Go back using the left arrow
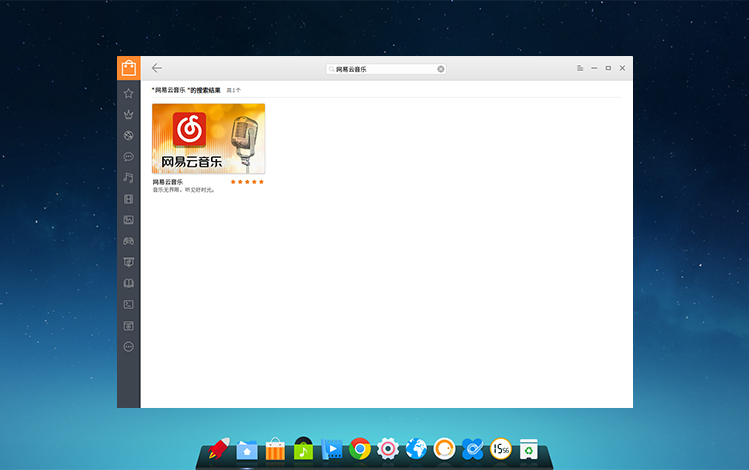This screenshot has height=470, width=749. point(157,68)
